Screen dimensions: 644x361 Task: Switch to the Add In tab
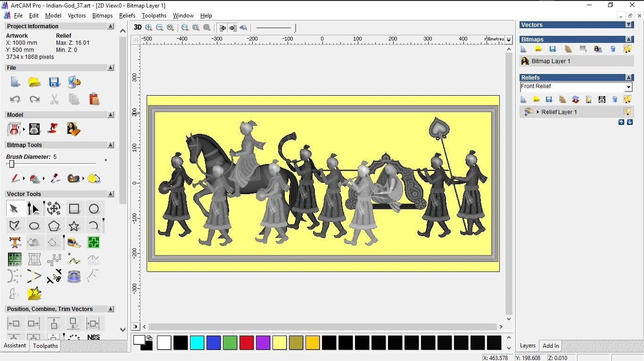pyautogui.click(x=551, y=345)
